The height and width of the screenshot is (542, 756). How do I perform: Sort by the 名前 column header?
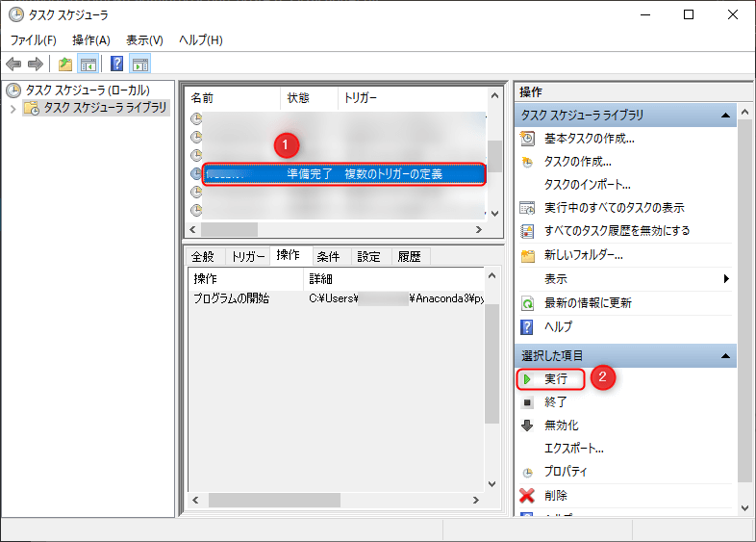pos(234,98)
